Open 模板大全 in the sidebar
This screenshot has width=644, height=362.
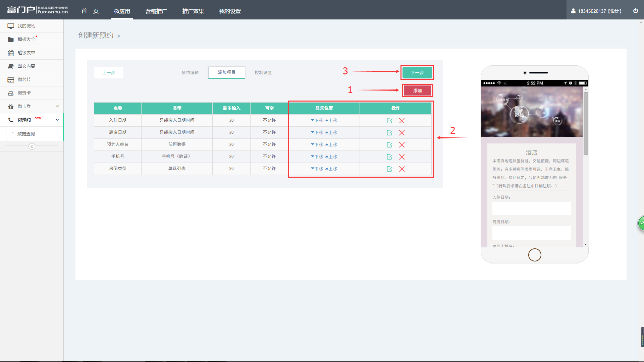click(x=32, y=39)
